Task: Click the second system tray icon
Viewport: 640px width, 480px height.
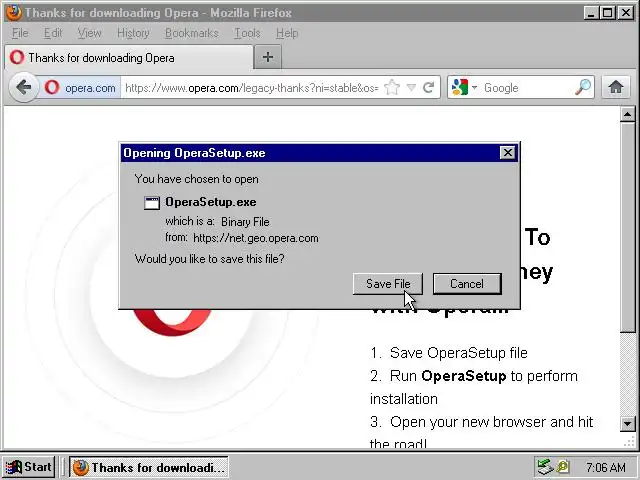Action: [563, 467]
